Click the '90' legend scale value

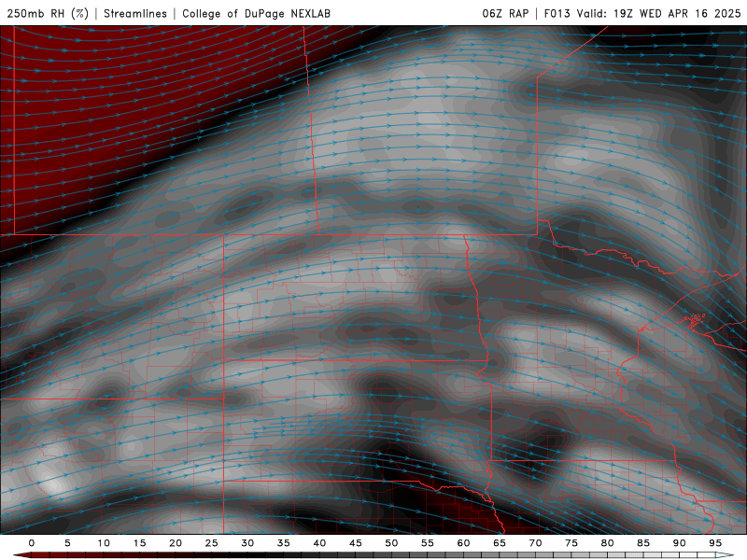pyautogui.click(x=679, y=543)
